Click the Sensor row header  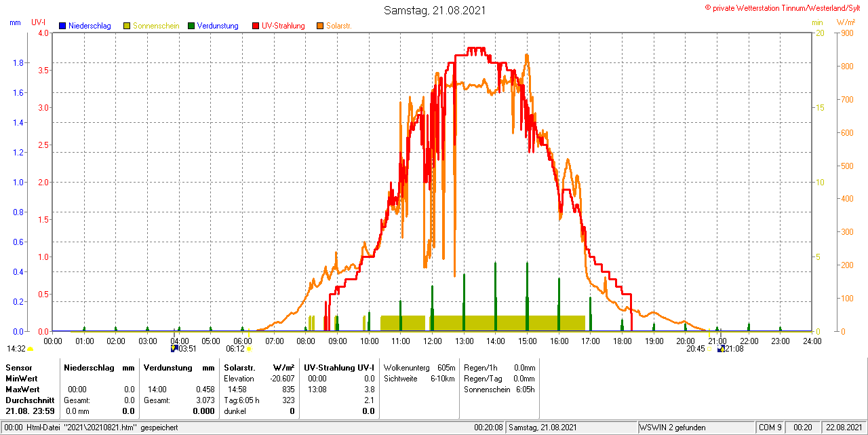(18, 368)
